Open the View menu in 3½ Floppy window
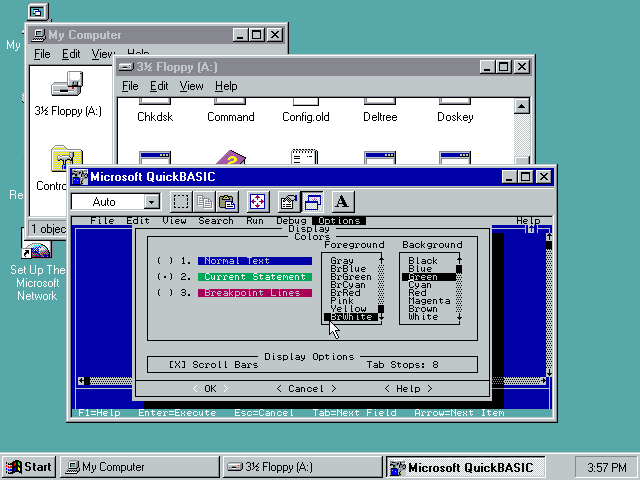The width and height of the screenshot is (640, 480). pyautogui.click(x=191, y=86)
